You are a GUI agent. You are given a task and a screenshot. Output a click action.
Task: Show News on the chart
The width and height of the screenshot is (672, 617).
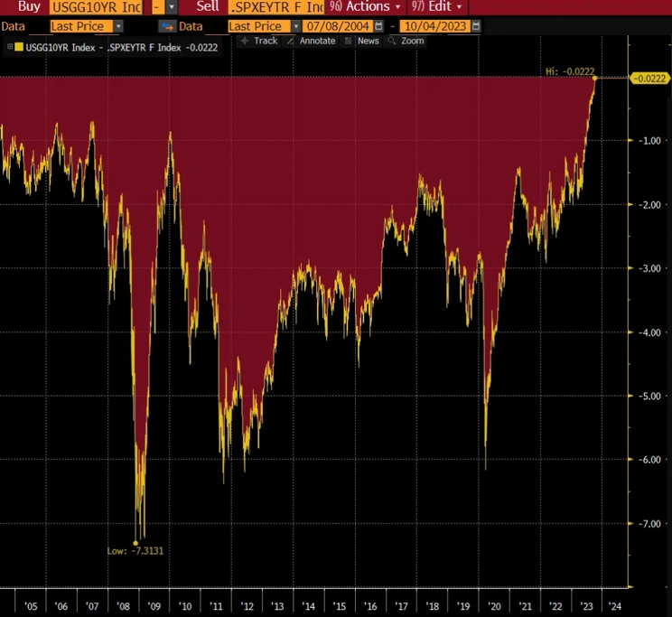[x=362, y=41]
